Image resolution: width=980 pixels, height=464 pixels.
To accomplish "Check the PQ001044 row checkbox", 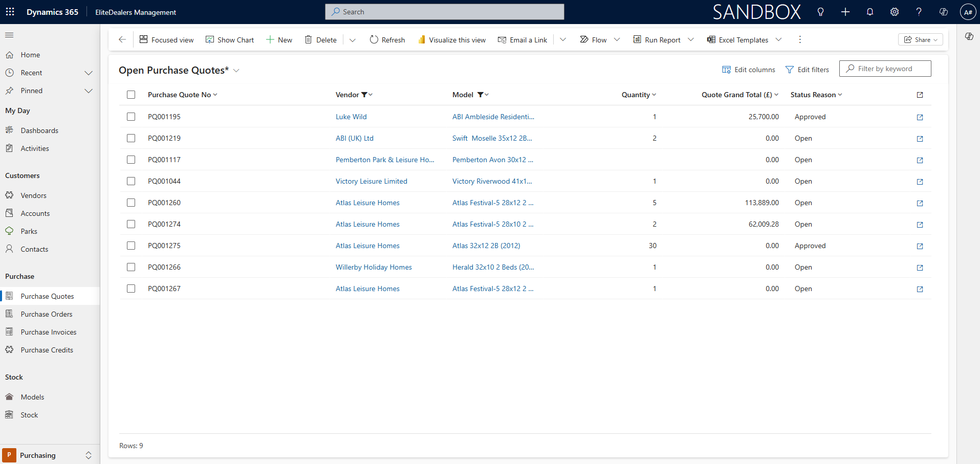I will (131, 181).
